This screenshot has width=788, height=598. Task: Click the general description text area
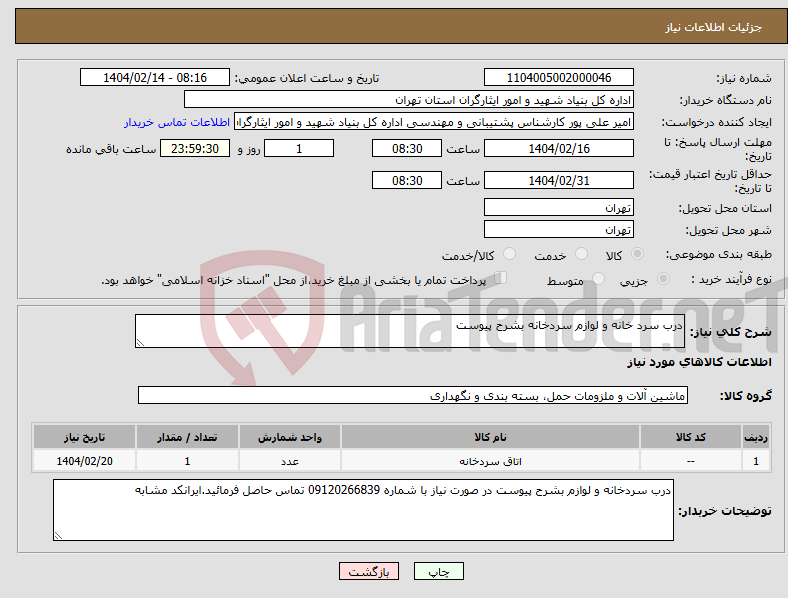(x=410, y=331)
